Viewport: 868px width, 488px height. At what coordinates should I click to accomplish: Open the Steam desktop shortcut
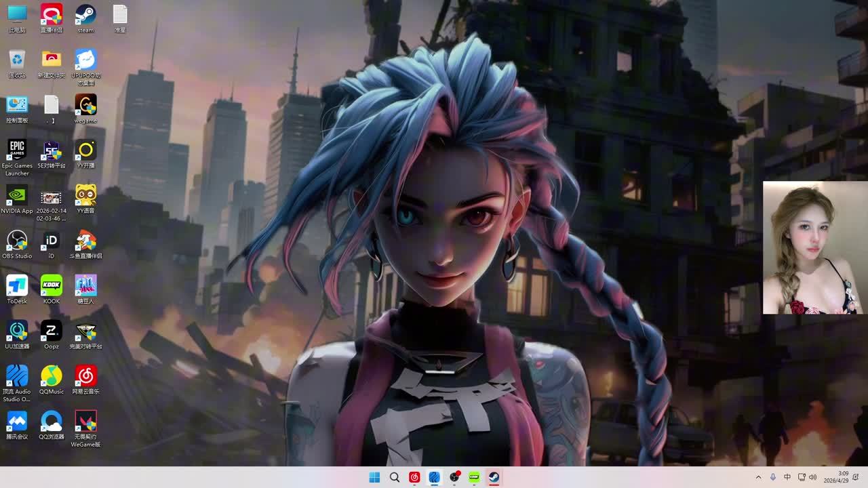(x=85, y=15)
